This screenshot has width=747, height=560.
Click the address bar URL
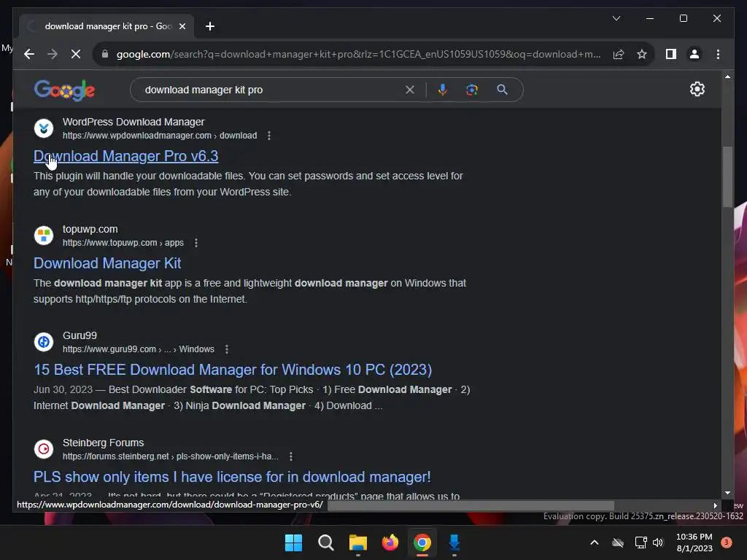(x=358, y=54)
